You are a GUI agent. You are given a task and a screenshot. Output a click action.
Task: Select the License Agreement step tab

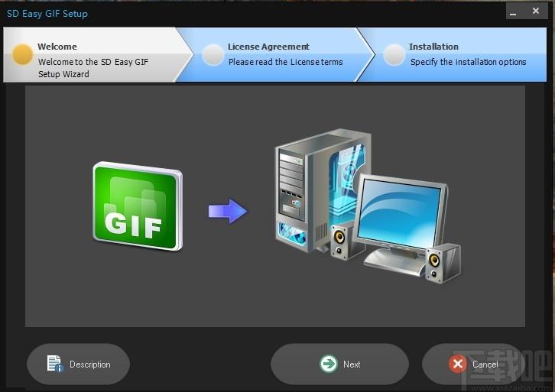coord(274,55)
